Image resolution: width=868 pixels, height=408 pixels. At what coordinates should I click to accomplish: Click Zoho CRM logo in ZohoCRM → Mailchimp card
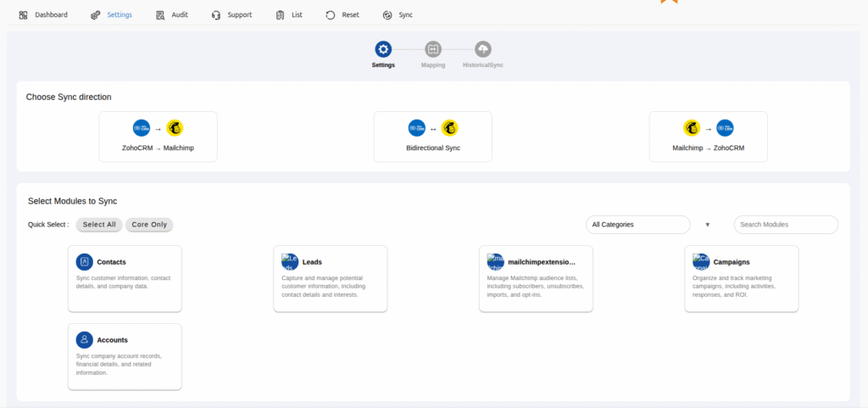142,128
